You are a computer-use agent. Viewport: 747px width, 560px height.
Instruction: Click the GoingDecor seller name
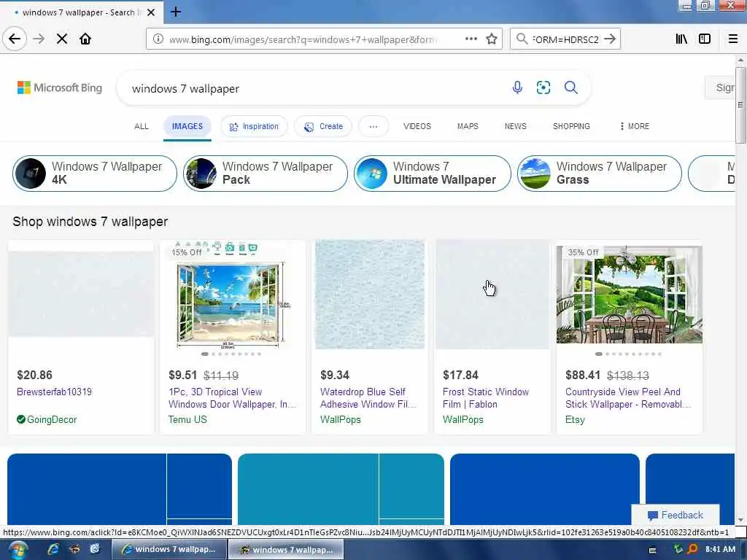(52, 419)
